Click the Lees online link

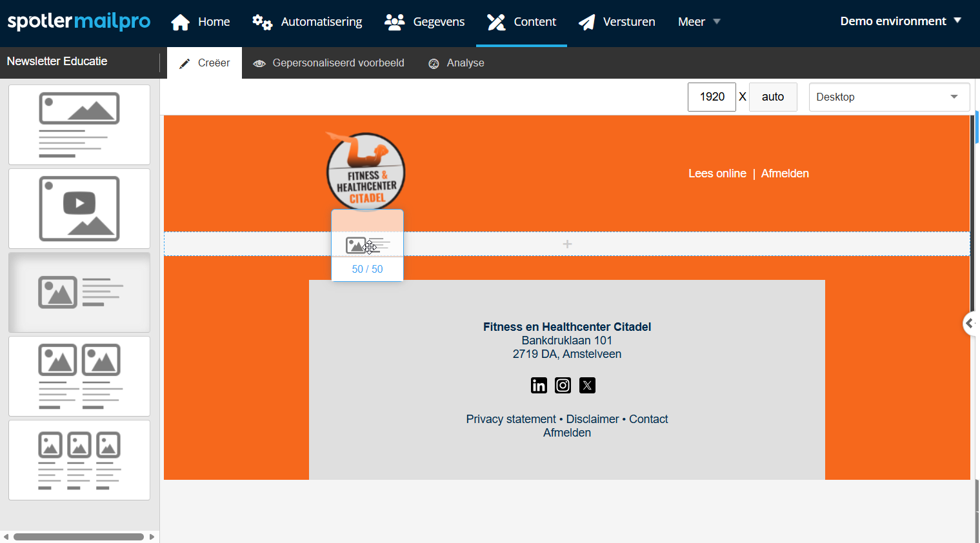pos(717,173)
